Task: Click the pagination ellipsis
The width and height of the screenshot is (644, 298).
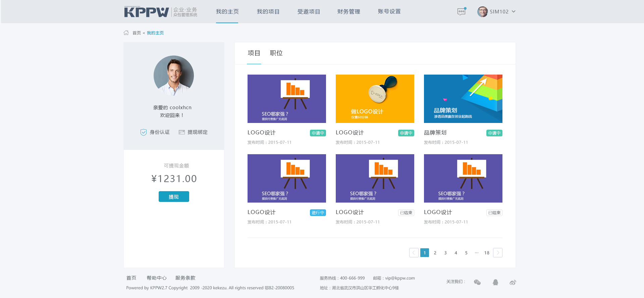Action: [x=477, y=253]
